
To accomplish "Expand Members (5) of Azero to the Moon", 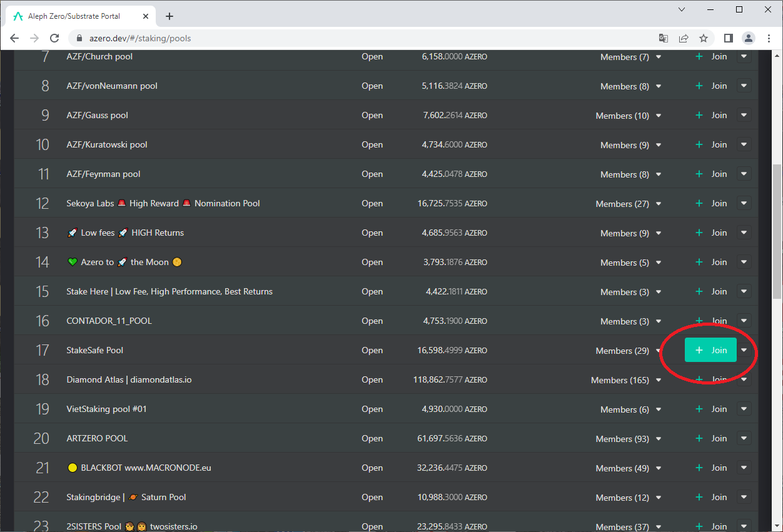I will [630, 263].
